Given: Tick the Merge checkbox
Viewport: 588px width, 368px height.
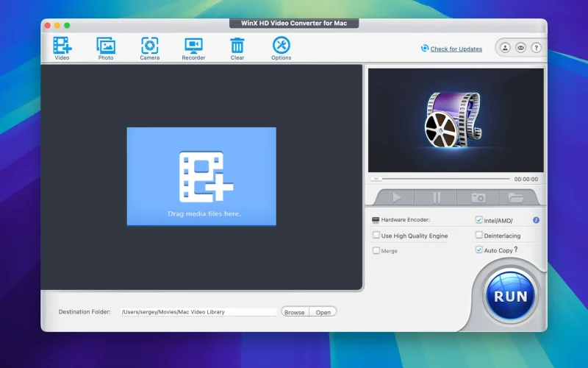Looking at the screenshot, I should tap(376, 250).
